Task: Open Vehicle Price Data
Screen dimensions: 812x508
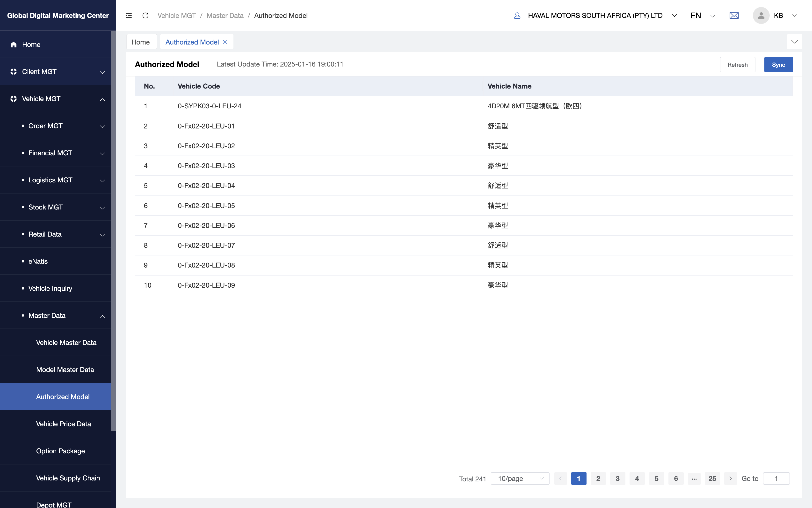Action: pos(55,424)
